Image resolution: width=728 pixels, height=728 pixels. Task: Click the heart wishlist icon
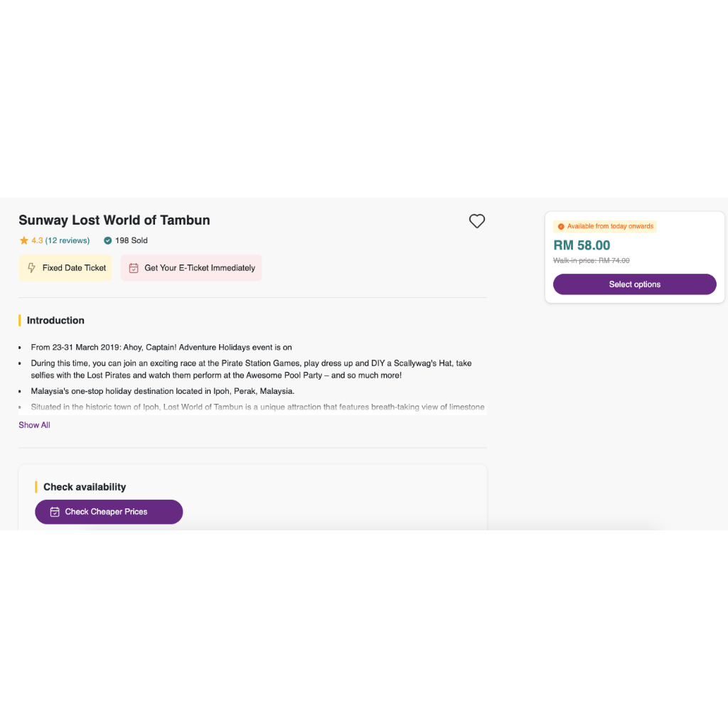(x=476, y=221)
